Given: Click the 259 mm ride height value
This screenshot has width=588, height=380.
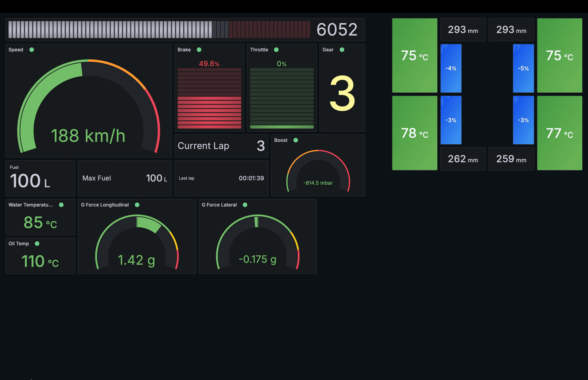Looking at the screenshot, I should [x=511, y=159].
